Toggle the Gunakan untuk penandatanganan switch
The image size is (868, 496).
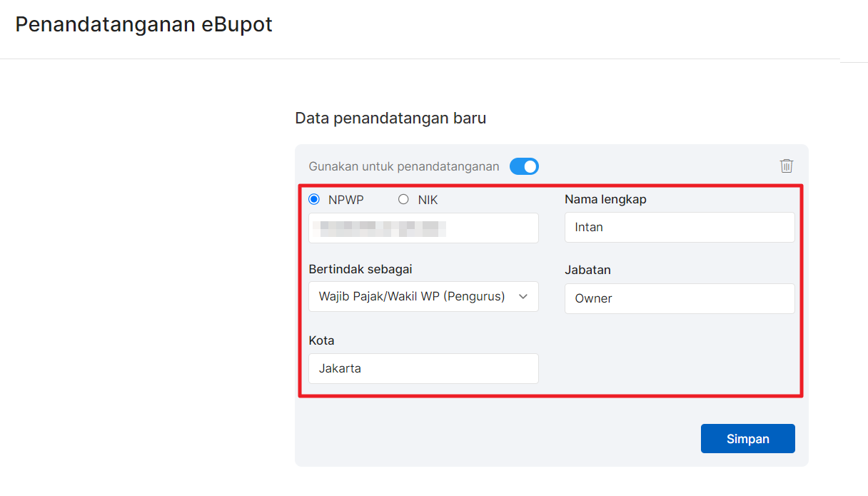click(x=524, y=166)
